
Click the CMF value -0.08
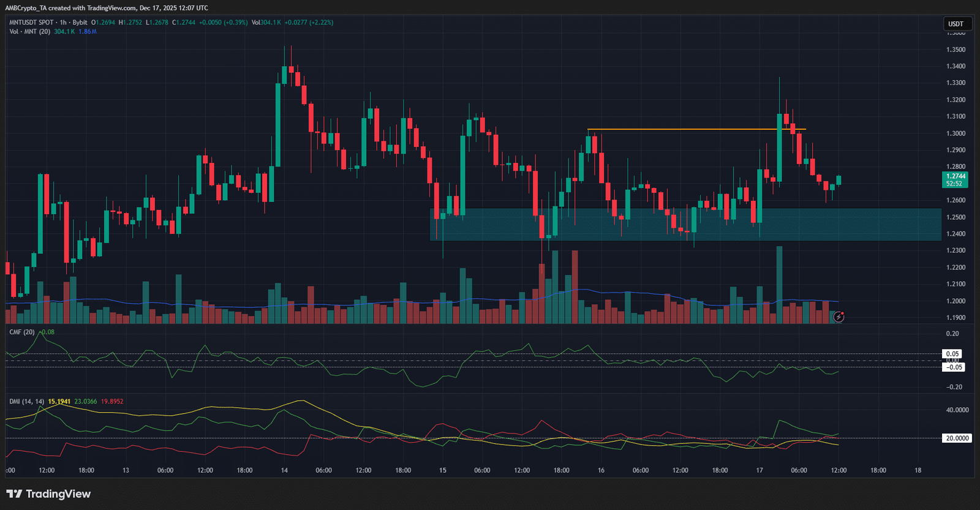click(x=47, y=332)
